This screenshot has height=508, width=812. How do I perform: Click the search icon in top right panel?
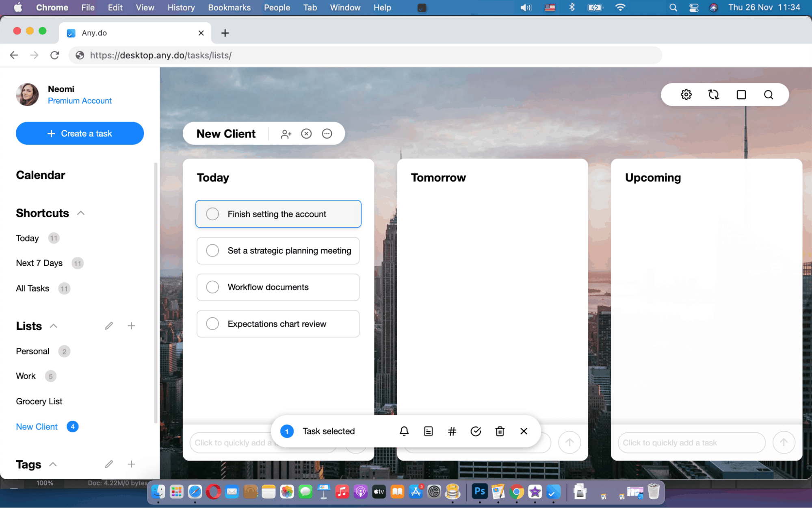[x=768, y=94]
